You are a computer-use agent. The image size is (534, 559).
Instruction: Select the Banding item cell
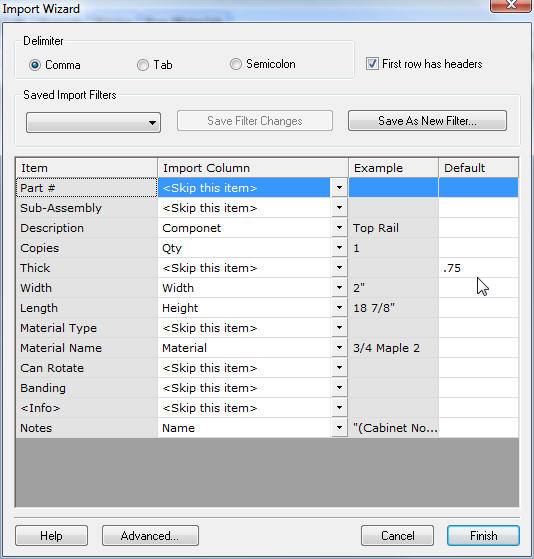pyautogui.click(x=87, y=388)
